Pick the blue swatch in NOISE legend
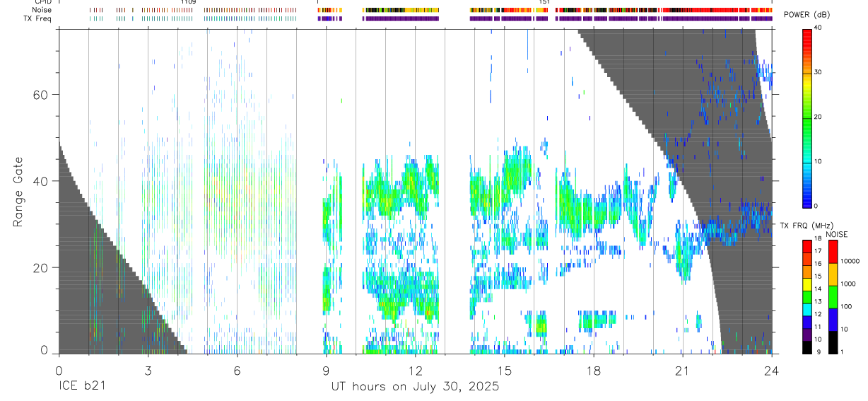 833,318
